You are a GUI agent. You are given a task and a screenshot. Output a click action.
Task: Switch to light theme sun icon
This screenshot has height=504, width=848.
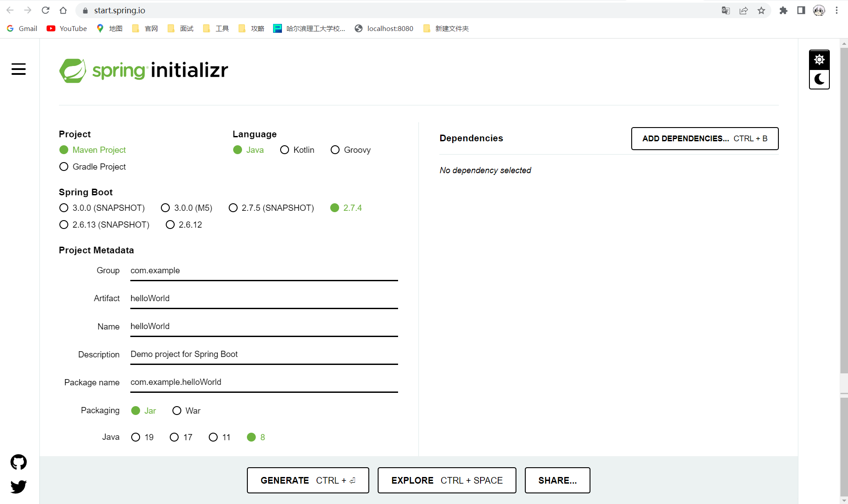[819, 60]
